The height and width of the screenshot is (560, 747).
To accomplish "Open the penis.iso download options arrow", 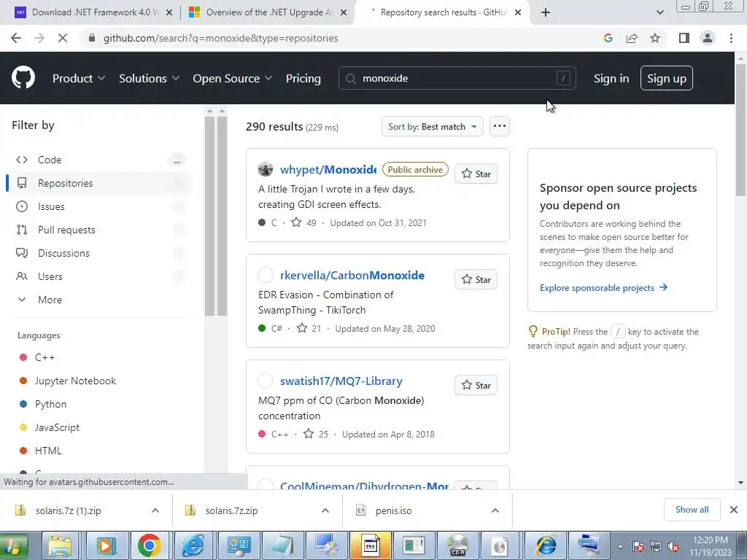I will coord(495,510).
